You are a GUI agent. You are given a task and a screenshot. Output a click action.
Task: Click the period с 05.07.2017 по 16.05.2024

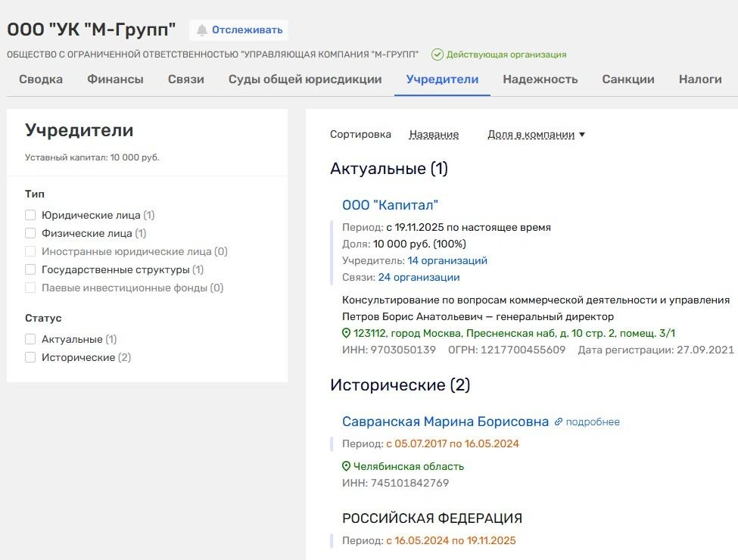(453, 443)
